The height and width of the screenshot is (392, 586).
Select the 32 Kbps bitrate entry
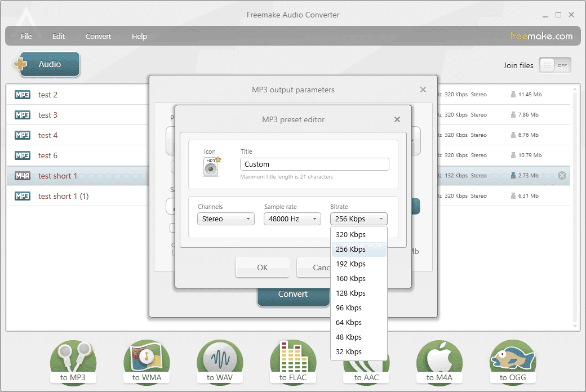(359, 351)
